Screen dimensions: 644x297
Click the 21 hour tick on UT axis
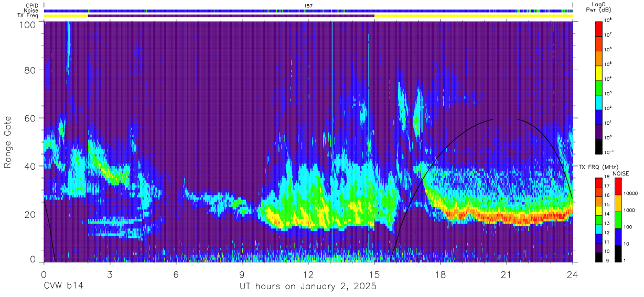[507, 274]
